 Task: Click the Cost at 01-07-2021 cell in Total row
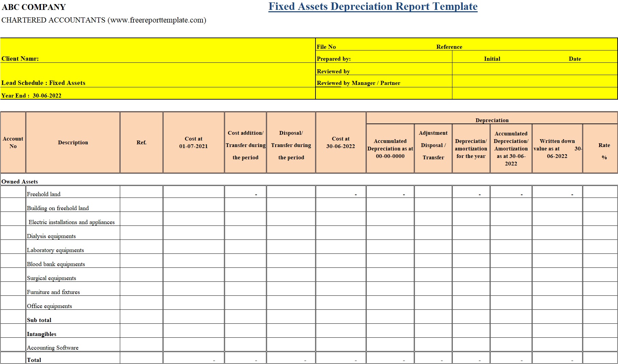tap(194, 358)
